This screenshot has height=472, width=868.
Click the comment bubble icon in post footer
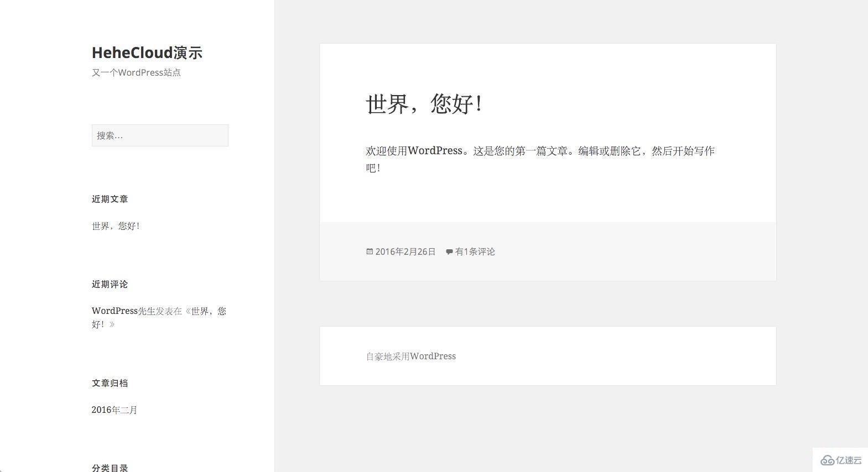click(449, 252)
